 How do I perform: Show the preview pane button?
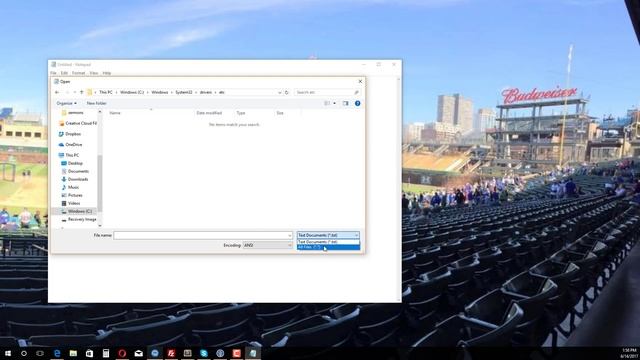pos(346,104)
